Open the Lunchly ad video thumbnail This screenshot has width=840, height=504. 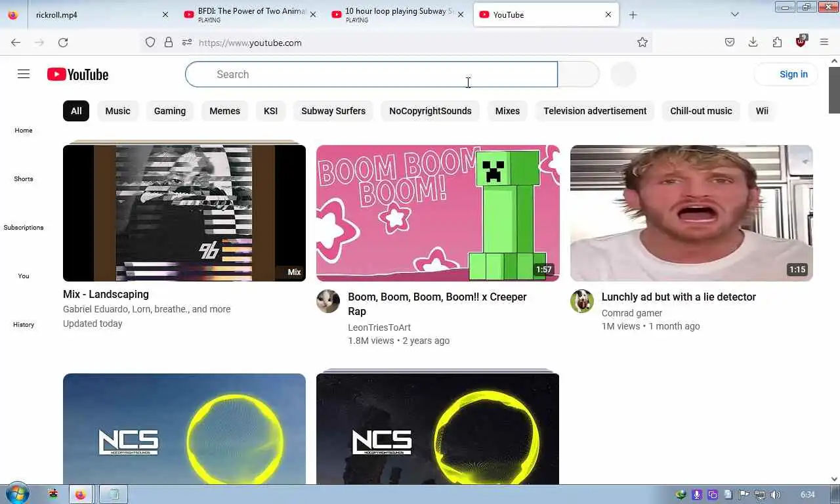click(x=692, y=213)
